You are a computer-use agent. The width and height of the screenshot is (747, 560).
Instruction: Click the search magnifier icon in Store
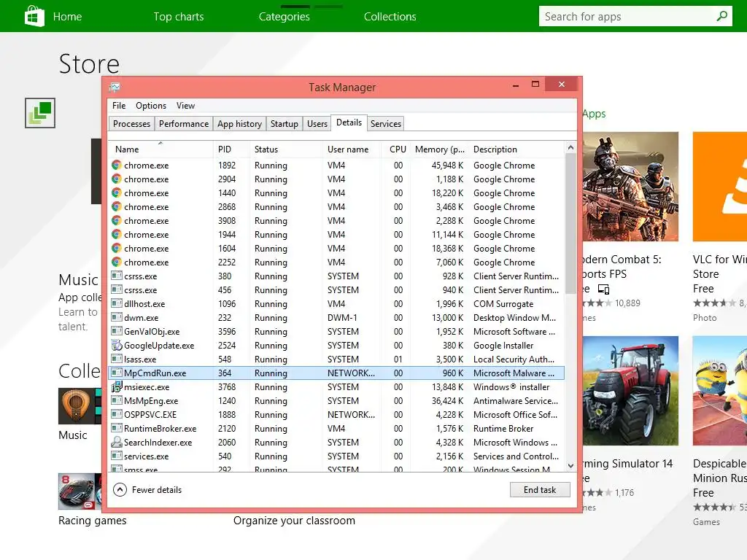pyautogui.click(x=721, y=16)
